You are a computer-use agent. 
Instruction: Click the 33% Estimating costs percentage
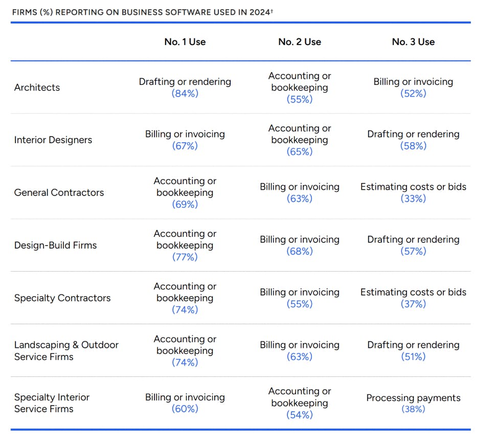point(413,198)
